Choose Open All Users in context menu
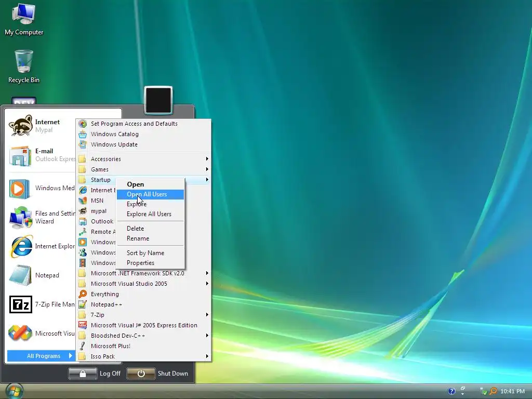Image resolution: width=532 pixels, height=399 pixels. tap(150, 194)
